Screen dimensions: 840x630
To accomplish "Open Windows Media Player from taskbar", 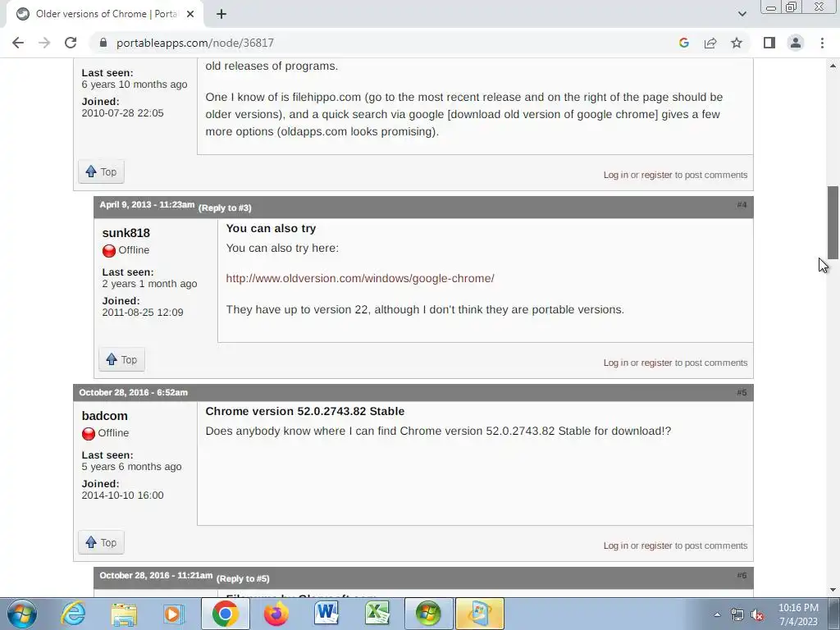I will (x=174, y=614).
